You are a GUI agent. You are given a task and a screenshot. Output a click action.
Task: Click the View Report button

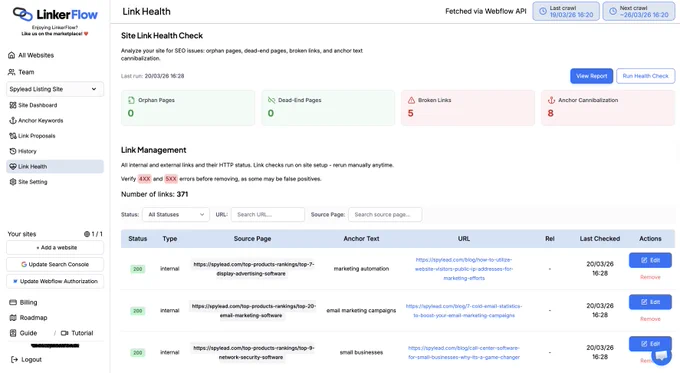(x=592, y=76)
